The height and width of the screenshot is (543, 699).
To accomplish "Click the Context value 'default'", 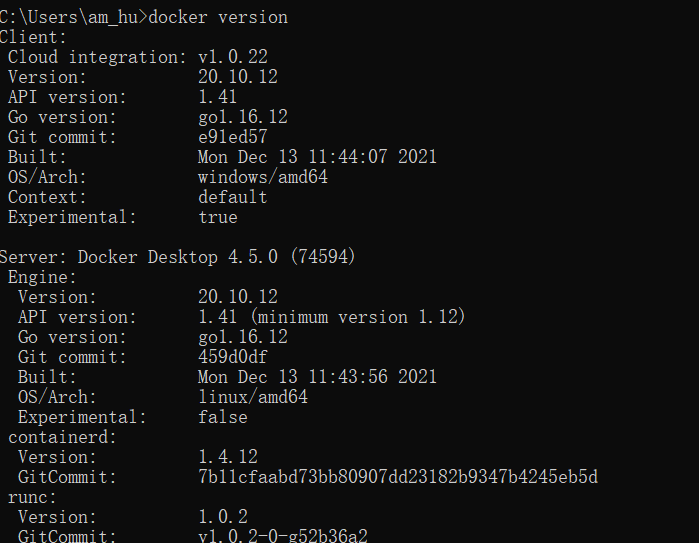I will point(233,197).
